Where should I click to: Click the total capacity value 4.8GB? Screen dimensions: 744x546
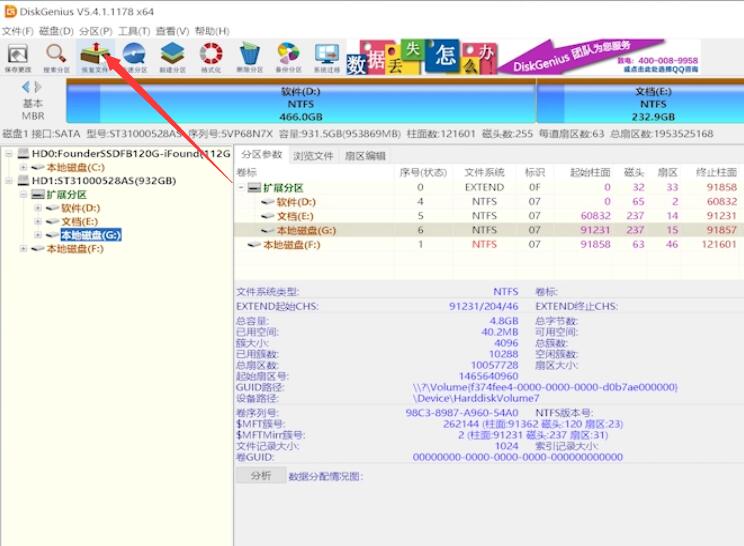tap(504, 321)
